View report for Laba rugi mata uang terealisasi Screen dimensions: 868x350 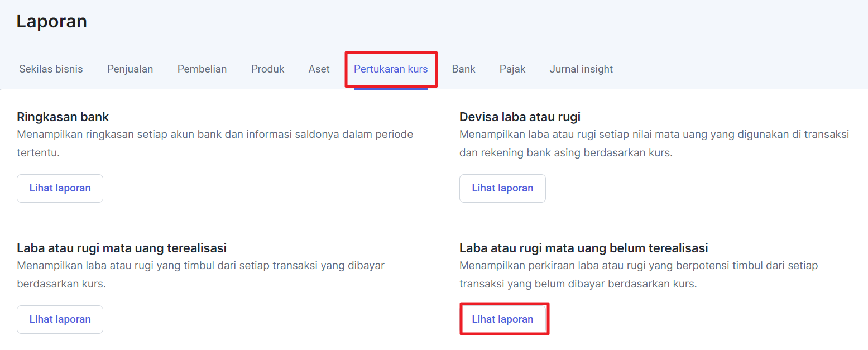60,319
